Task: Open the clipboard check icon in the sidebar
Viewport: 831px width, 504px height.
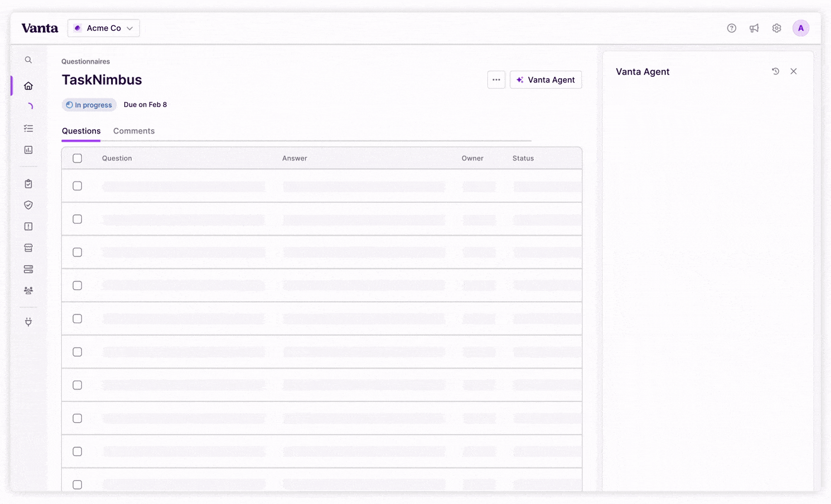Action: (28, 184)
